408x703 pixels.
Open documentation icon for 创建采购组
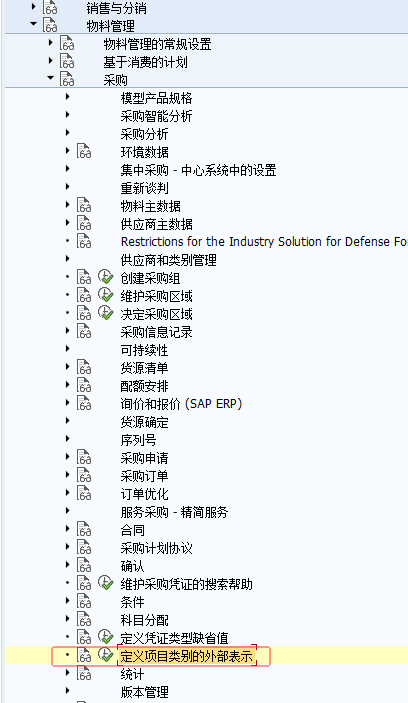(84, 278)
